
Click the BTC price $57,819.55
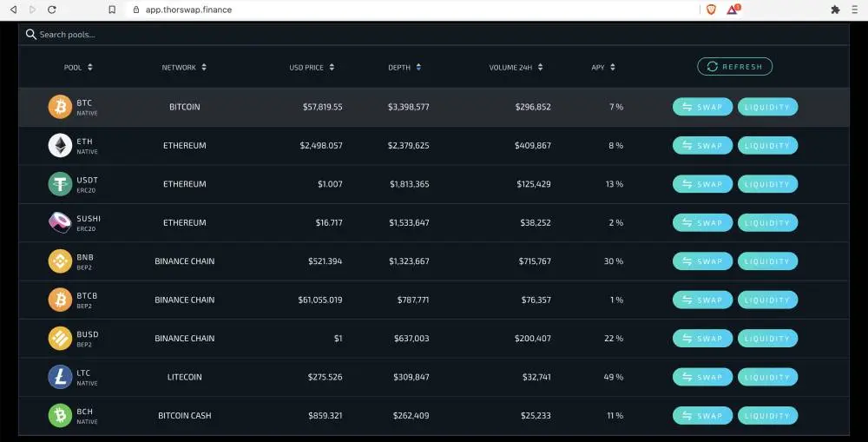(x=322, y=107)
